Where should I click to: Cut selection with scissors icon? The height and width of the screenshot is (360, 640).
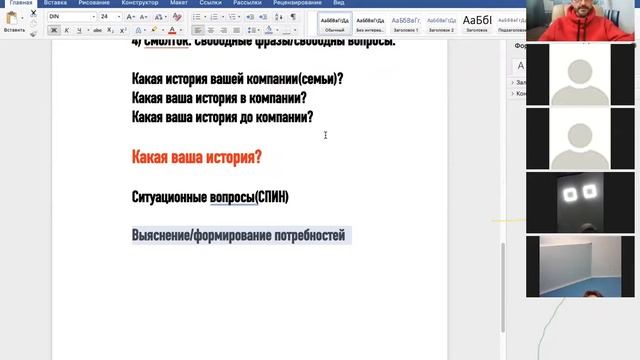pyautogui.click(x=33, y=13)
